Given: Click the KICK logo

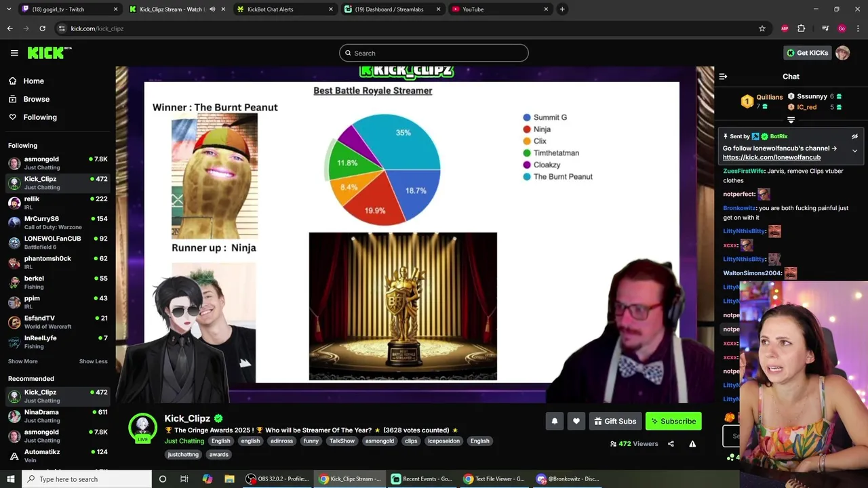Looking at the screenshot, I should [49, 53].
